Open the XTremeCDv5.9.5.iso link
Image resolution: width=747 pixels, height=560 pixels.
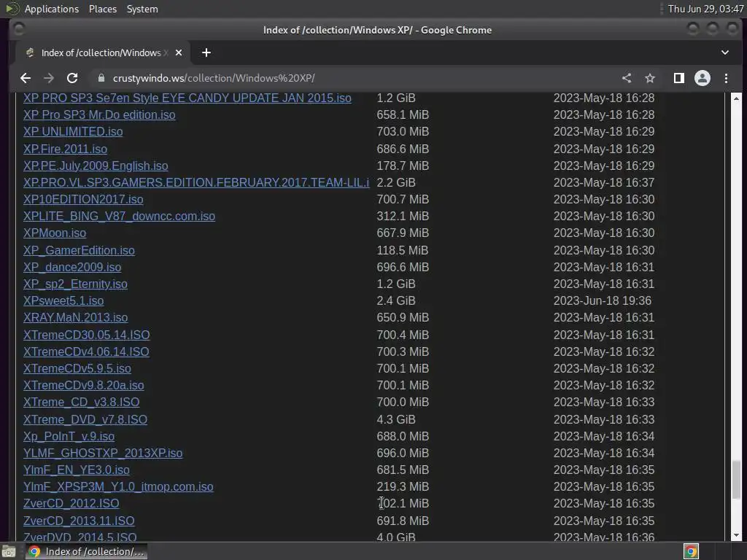[77, 368]
